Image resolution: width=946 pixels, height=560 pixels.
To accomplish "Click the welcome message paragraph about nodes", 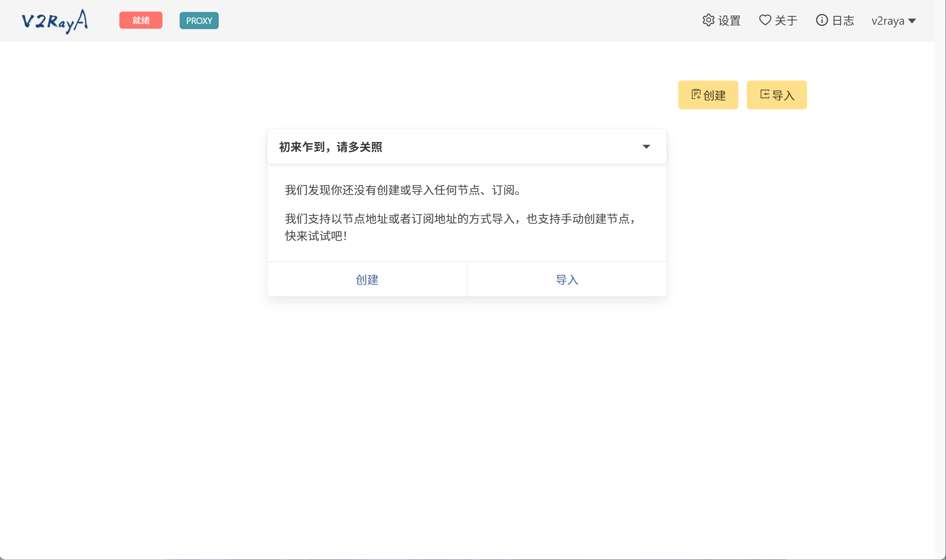I will 403,190.
